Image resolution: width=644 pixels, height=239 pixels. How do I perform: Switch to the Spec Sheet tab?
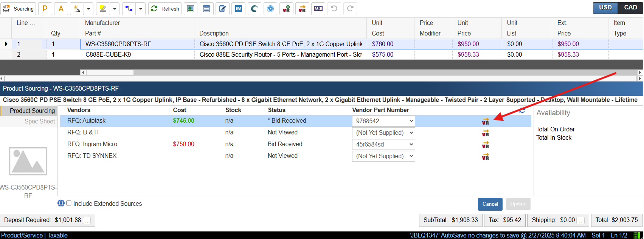39,122
